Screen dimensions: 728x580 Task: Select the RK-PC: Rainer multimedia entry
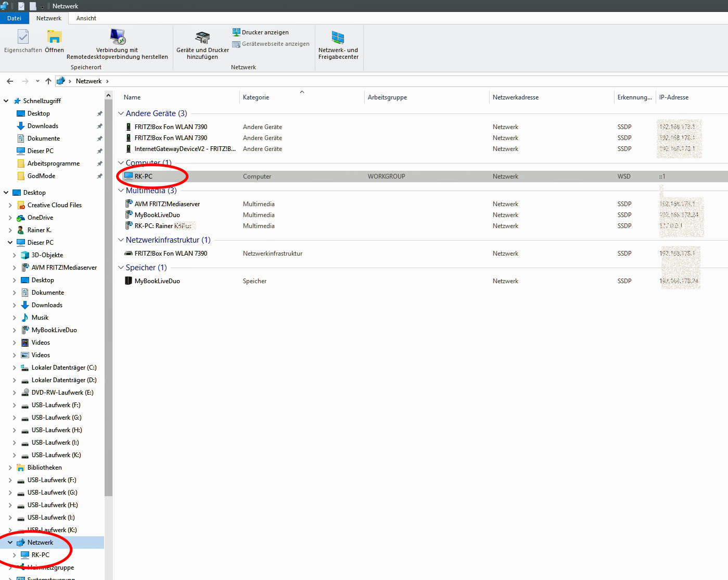[x=159, y=226]
